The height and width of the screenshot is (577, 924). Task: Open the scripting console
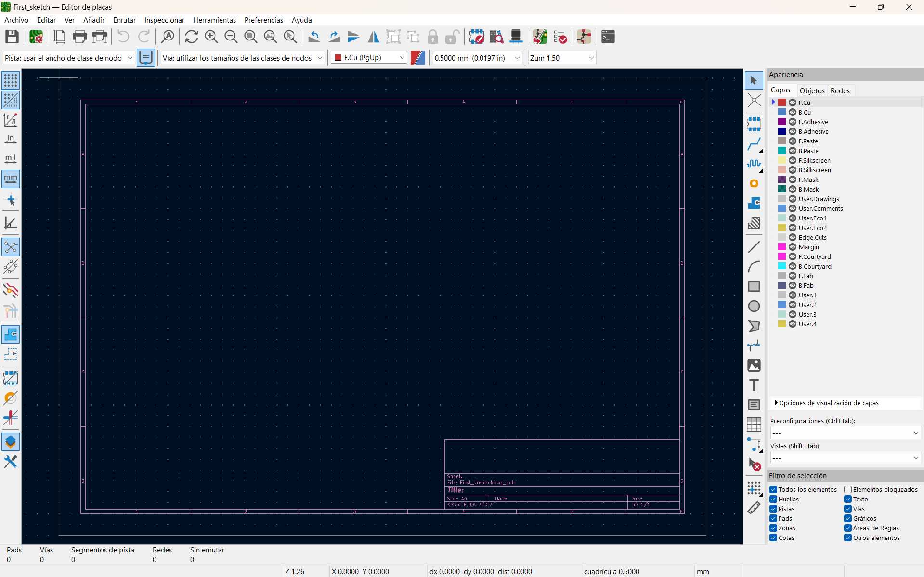(608, 37)
